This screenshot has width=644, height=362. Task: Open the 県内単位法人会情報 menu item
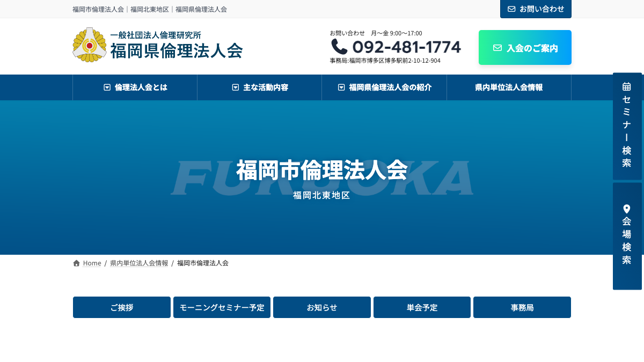pyautogui.click(x=509, y=87)
